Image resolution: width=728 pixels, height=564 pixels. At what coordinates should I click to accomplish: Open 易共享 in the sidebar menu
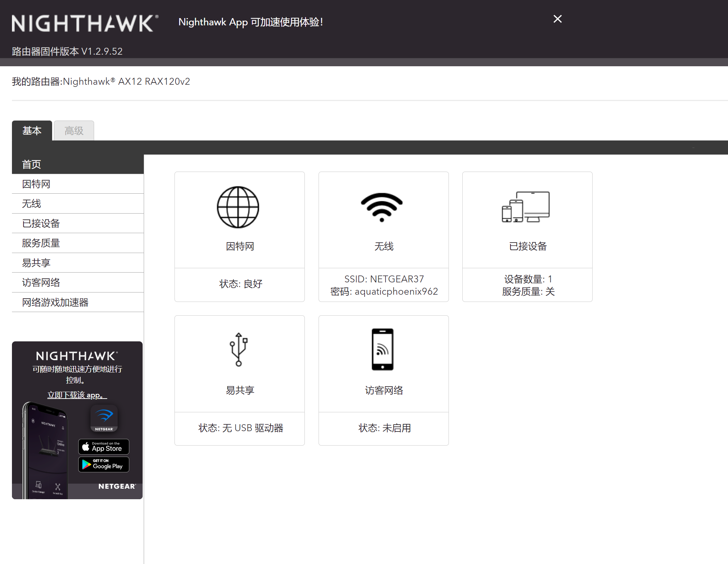tap(78, 263)
